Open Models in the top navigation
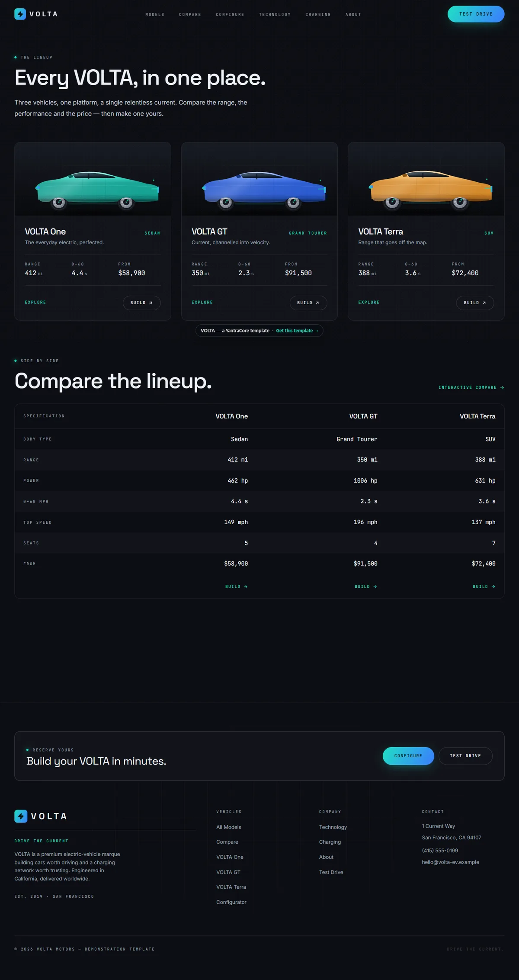The height and width of the screenshot is (980, 519). click(155, 15)
